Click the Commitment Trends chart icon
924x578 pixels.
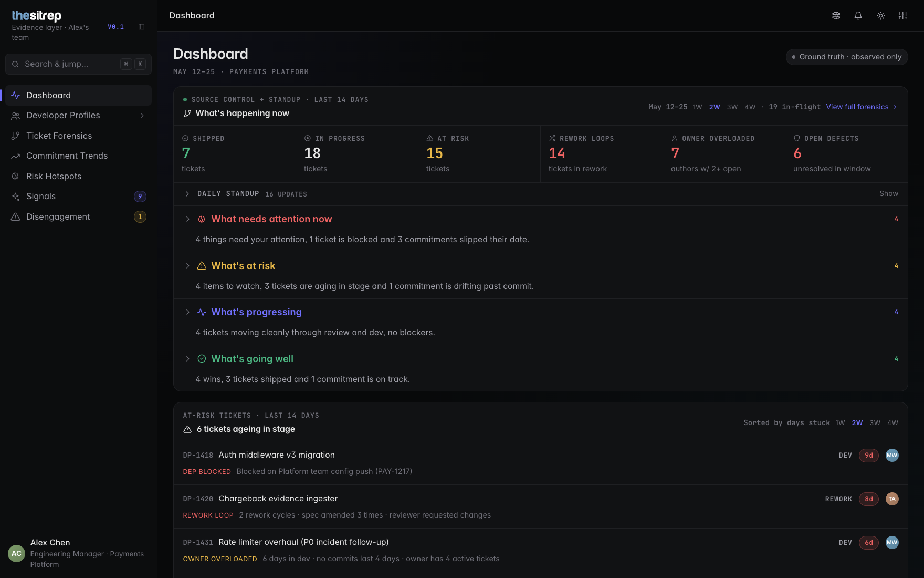coord(16,156)
